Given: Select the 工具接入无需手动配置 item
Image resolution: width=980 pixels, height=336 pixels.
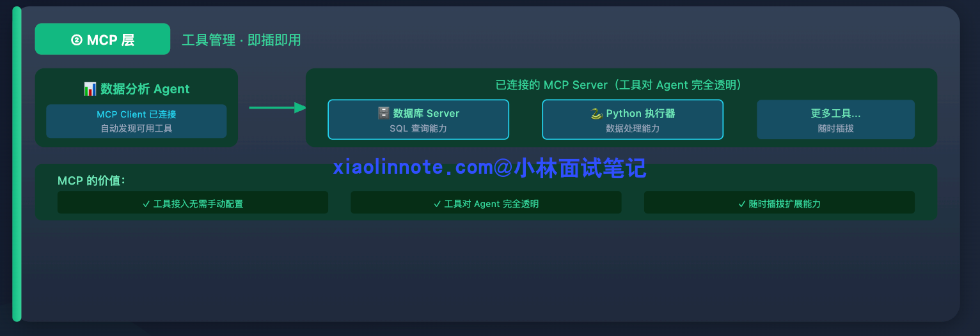Looking at the screenshot, I should tap(193, 202).
